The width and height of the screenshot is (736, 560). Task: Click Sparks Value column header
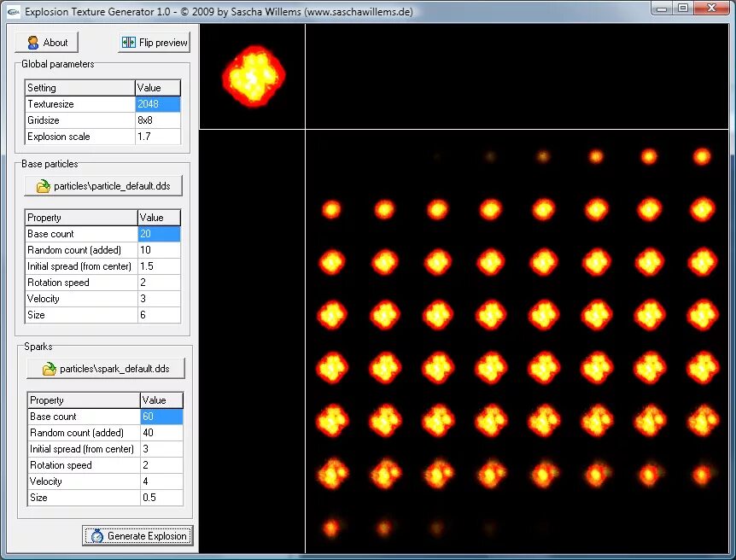[162, 400]
